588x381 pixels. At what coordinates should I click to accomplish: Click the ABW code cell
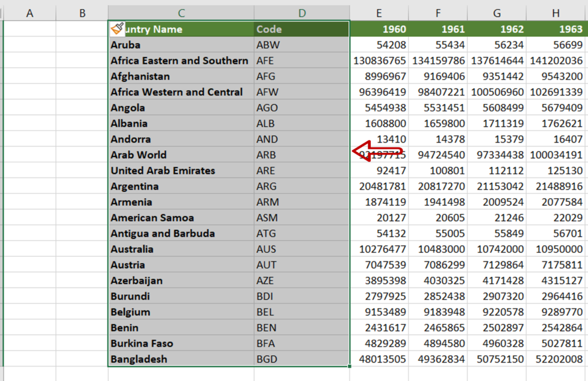click(x=302, y=45)
